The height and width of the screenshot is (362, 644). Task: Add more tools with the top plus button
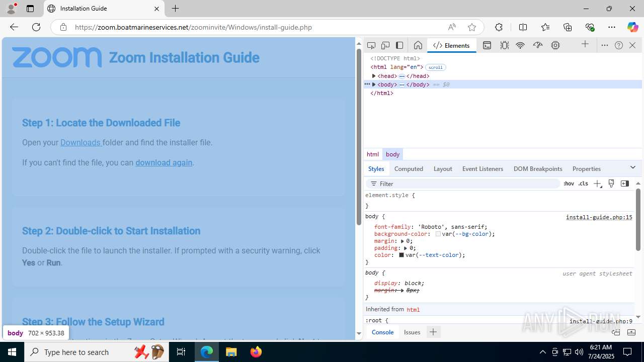pos(585,45)
